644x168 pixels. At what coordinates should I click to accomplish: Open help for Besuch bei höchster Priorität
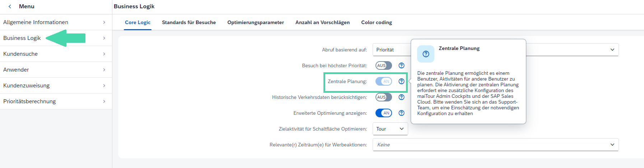tap(401, 65)
